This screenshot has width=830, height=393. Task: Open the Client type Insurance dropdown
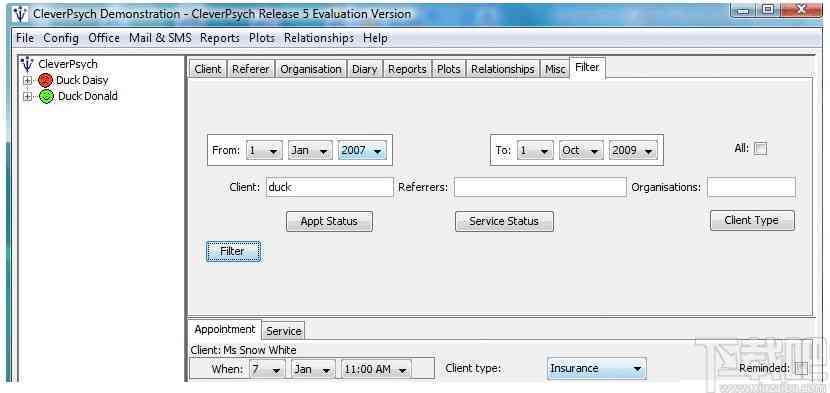click(x=596, y=368)
